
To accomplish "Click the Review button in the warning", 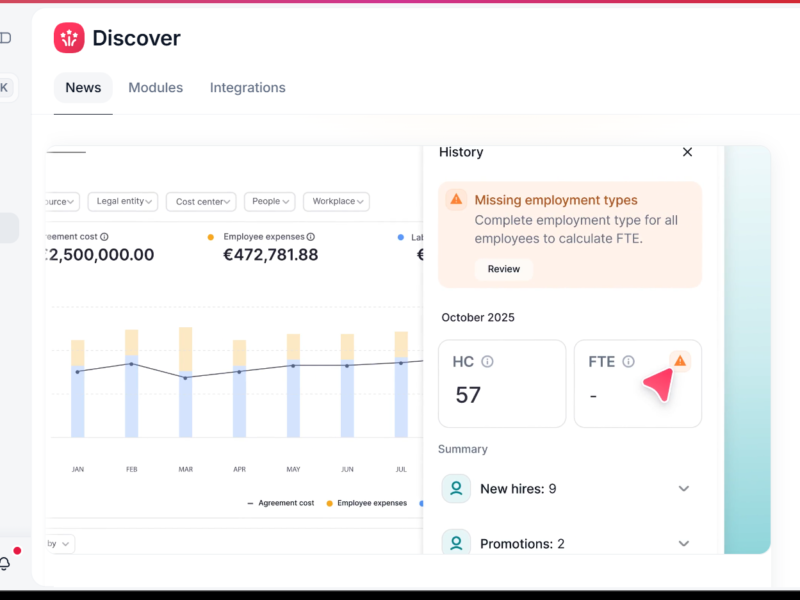I will (503, 269).
